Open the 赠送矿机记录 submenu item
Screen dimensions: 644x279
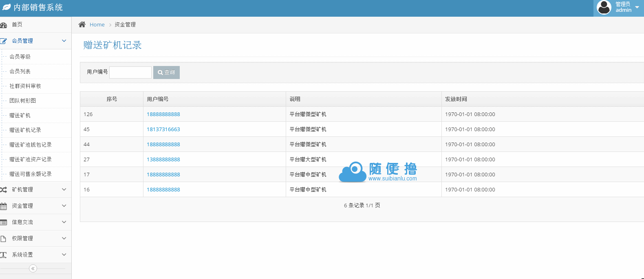point(35,130)
